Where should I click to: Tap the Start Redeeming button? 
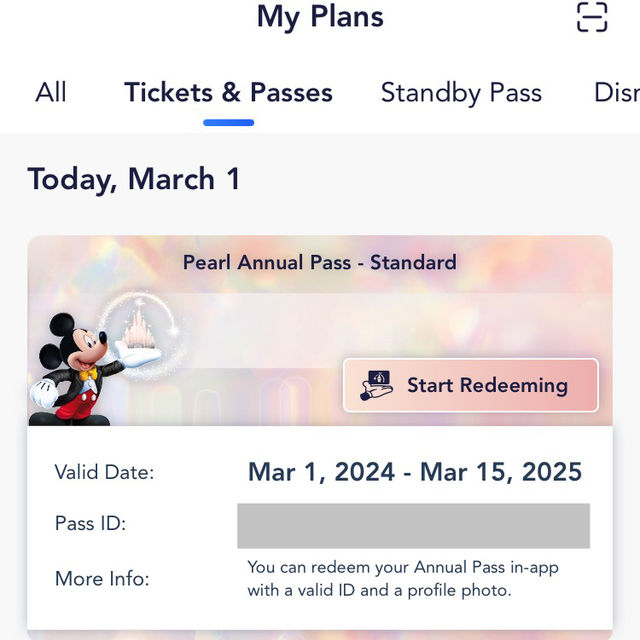click(x=471, y=385)
